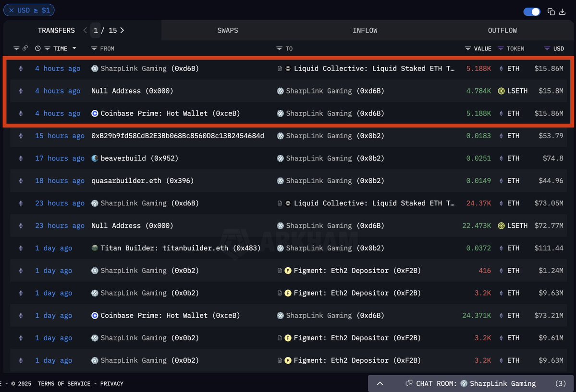Viewport: 576px width, 392px height.
Task: Switch to the SWAPS tab
Action: (228, 30)
